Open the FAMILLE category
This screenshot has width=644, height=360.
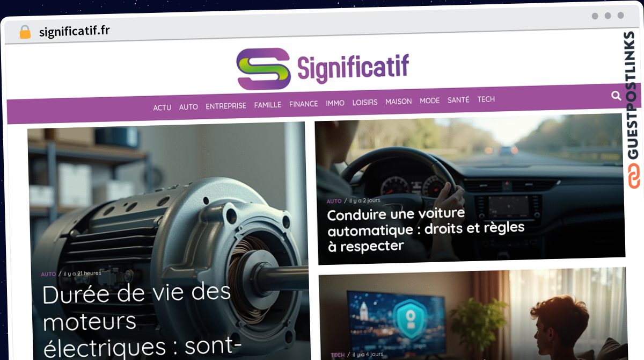coord(268,105)
